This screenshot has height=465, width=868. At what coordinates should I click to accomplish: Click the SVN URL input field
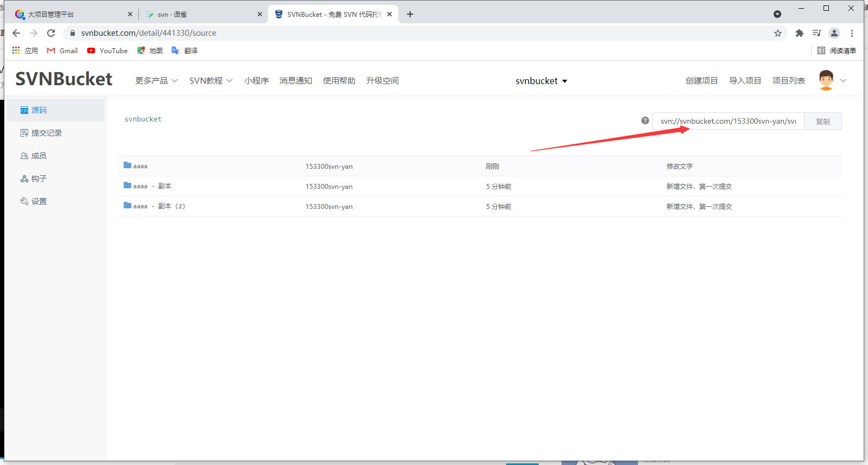729,121
